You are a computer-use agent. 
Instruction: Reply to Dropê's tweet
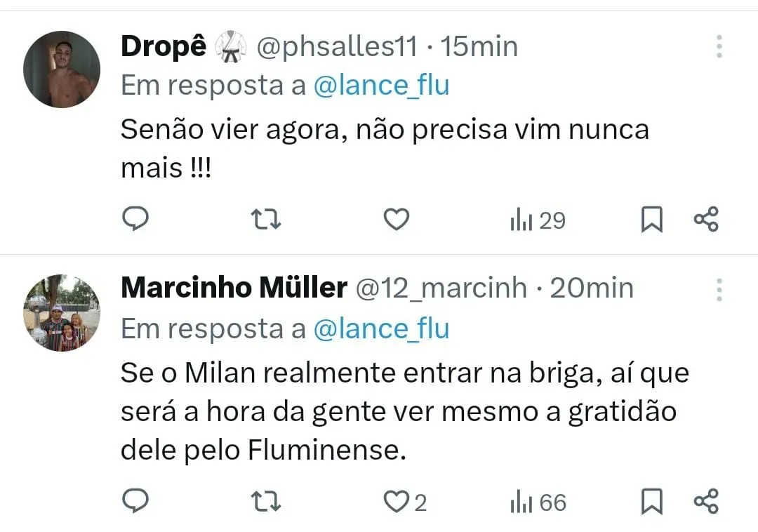(135, 220)
